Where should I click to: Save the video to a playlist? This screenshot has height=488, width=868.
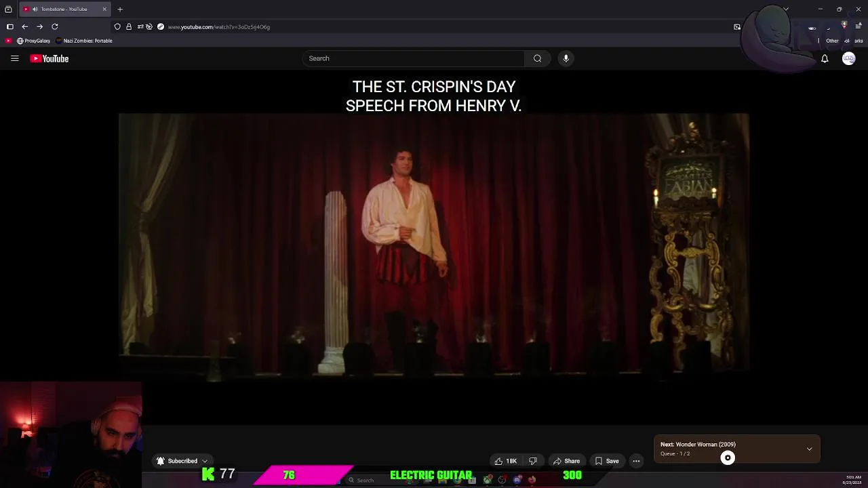coord(607,461)
